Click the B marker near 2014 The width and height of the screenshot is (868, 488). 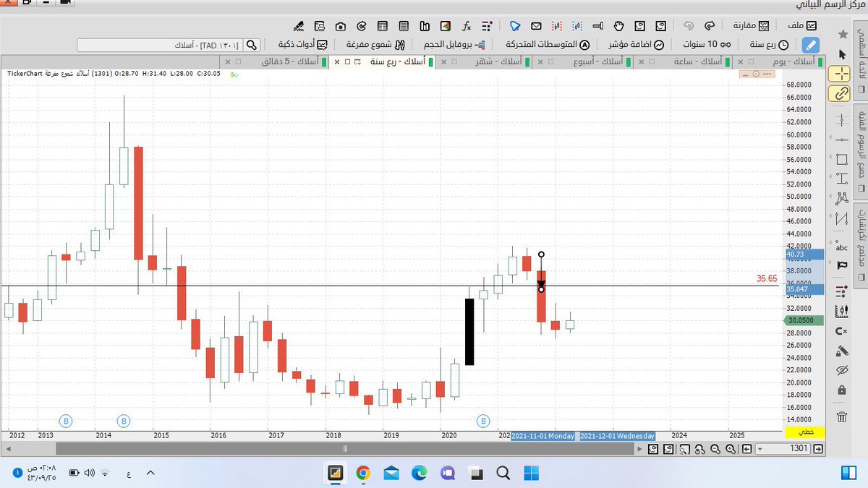pyautogui.click(x=124, y=420)
